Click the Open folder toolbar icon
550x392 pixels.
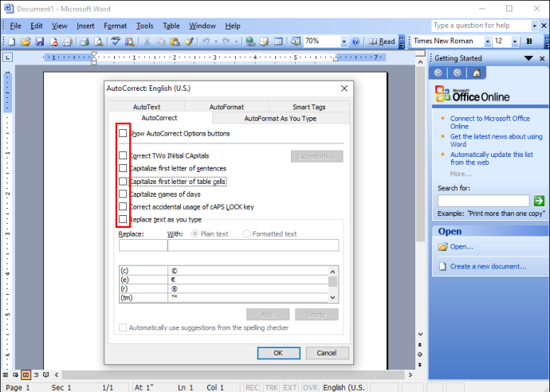(x=26, y=41)
